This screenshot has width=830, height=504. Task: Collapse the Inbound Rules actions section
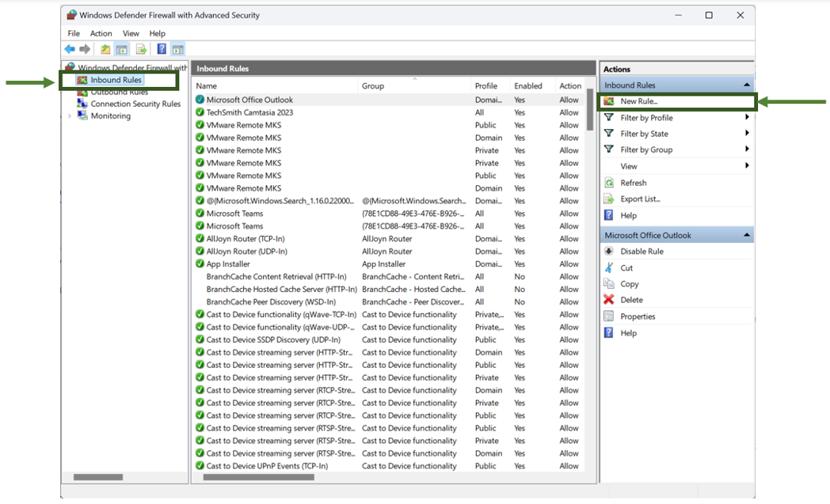tap(745, 85)
